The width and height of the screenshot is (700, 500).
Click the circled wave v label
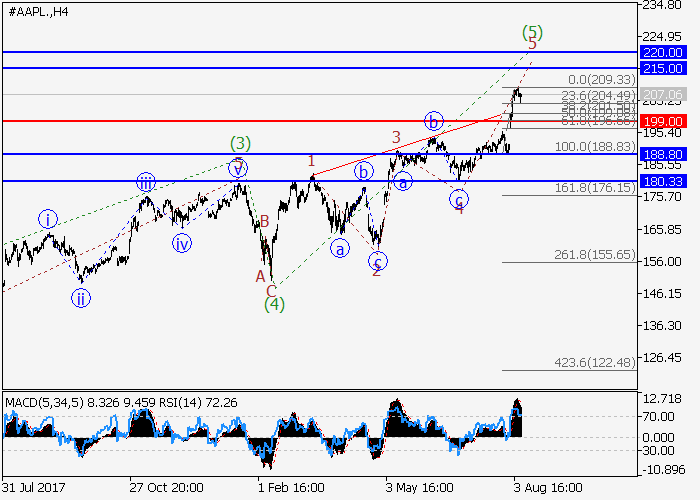pyautogui.click(x=238, y=168)
